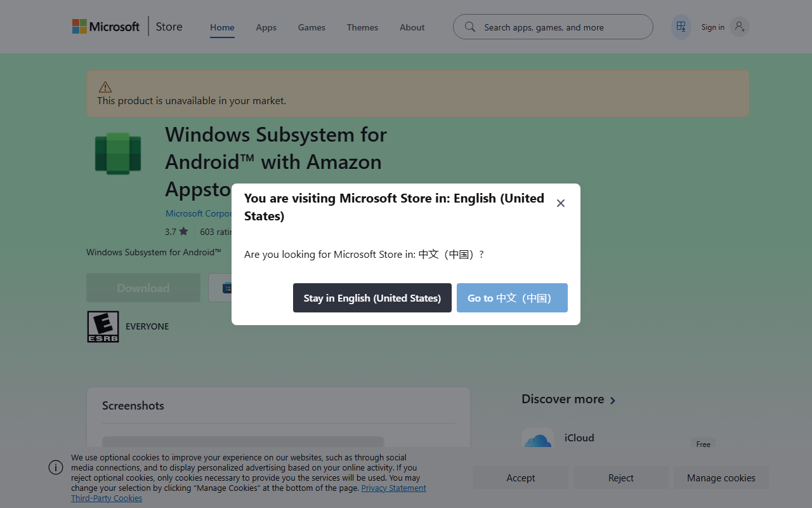Image resolution: width=812 pixels, height=508 pixels.
Task: Click the Windows Subsystem for Android app icon
Action: pos(118,153)
